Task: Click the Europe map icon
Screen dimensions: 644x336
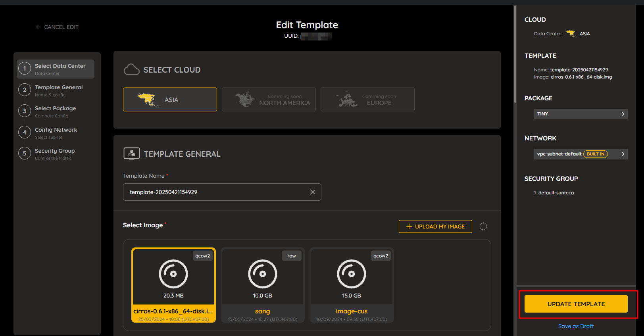Action: click(x=347, y=100)
